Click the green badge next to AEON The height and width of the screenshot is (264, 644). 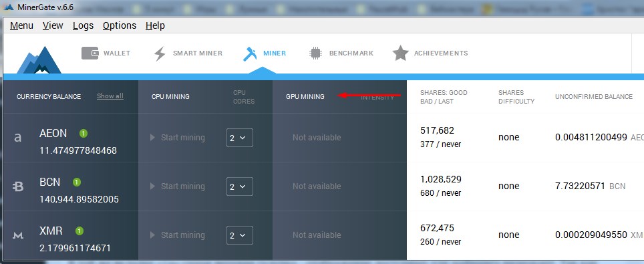(x=84, y=133)
